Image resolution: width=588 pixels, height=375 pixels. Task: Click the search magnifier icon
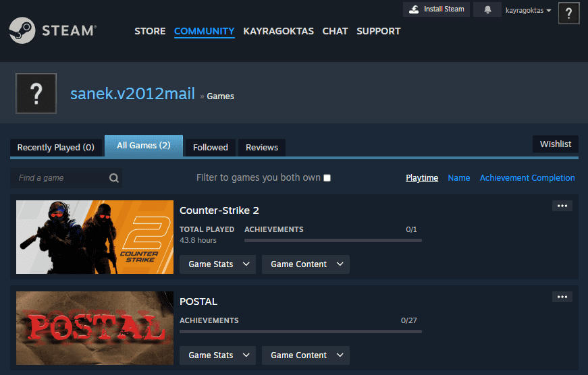coord(113,178)
